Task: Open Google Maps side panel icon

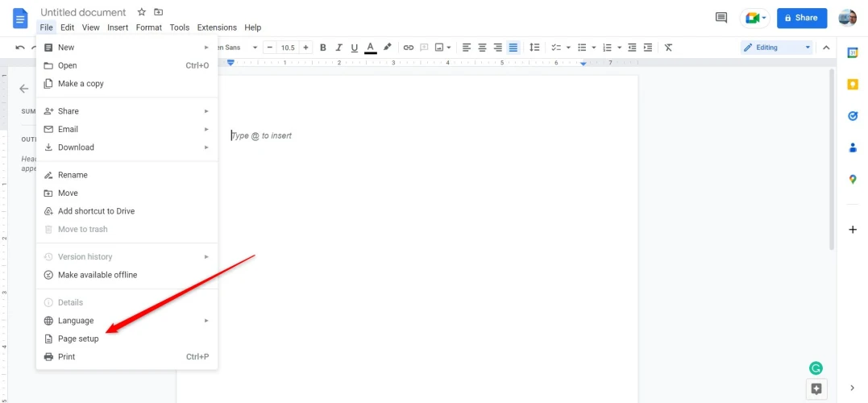Action: tap(853, 180)
